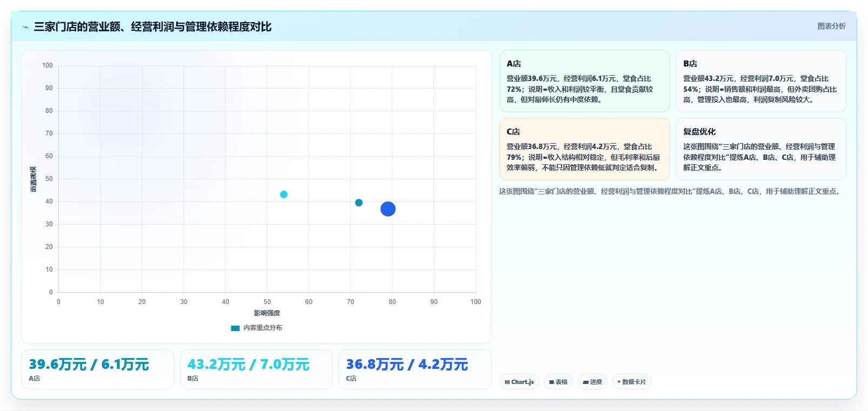Click the chart caption text below cards

[x=671, y=191]
